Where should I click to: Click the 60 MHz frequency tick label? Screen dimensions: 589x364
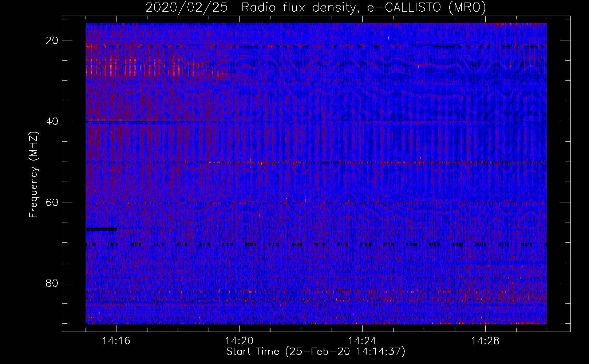(x=52, y=202)
